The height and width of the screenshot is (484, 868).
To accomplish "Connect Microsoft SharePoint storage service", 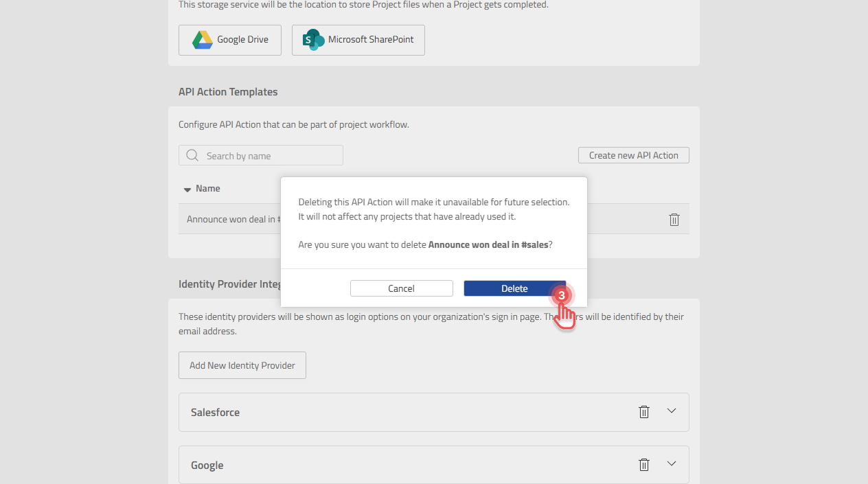I will pos(358,40).
